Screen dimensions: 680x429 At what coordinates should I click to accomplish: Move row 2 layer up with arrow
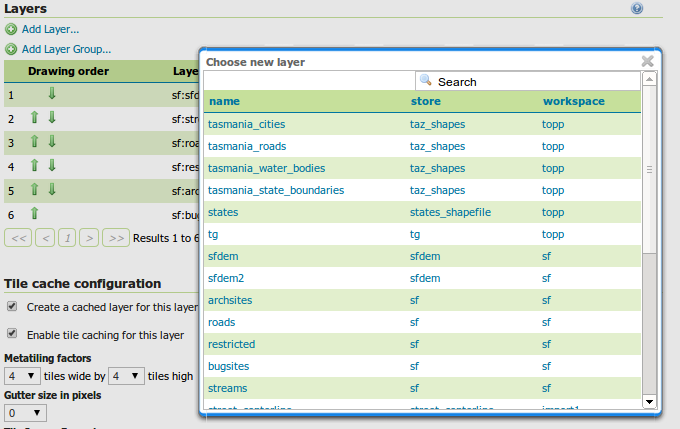tap(34, 117)
